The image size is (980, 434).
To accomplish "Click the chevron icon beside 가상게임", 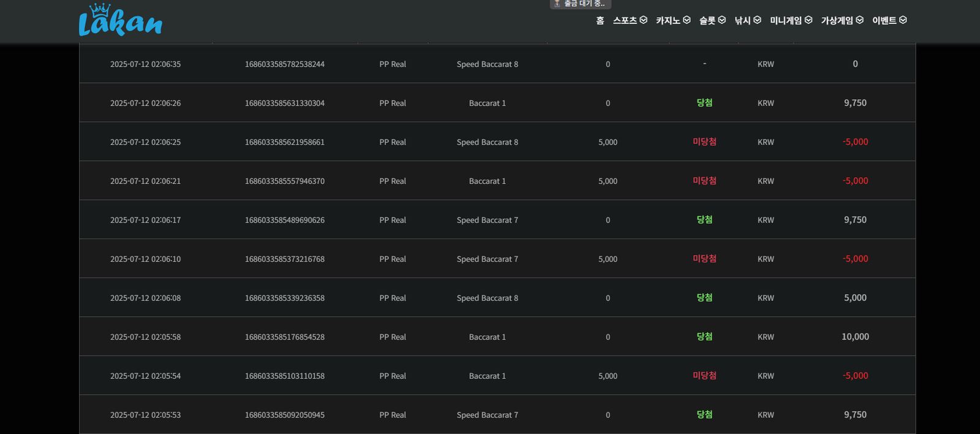I will (x=859, y=20).
